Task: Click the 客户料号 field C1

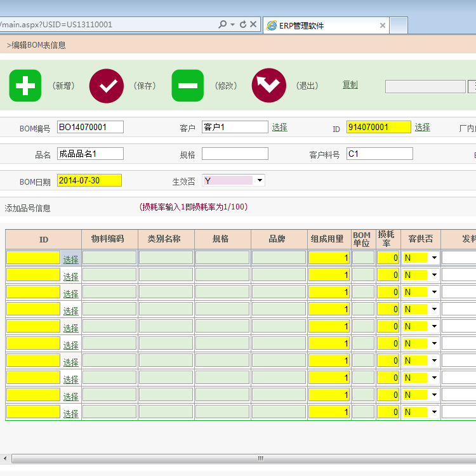Action: 380,154
